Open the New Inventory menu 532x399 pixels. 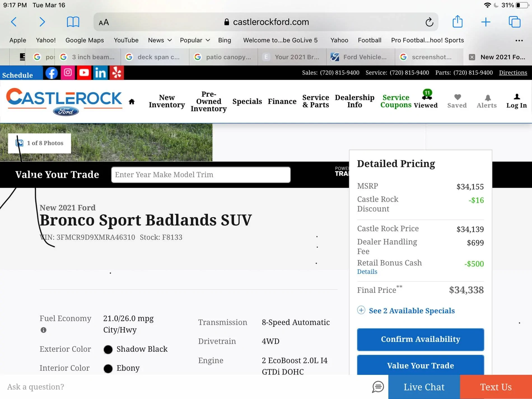167,101
